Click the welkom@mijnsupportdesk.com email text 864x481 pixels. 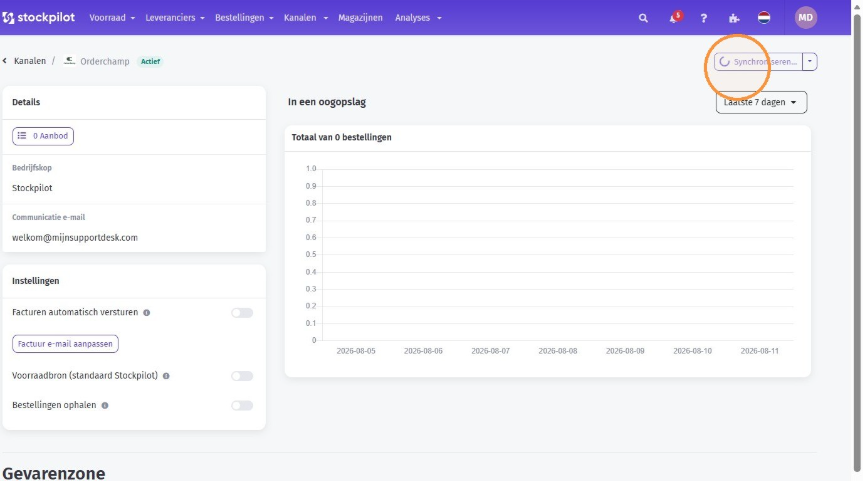click(75, 237)
